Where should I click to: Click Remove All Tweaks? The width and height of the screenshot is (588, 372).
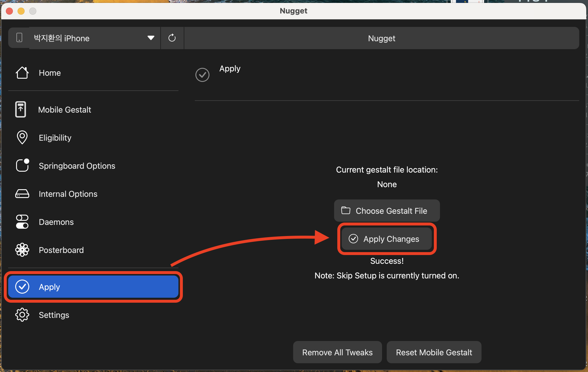pos(337,352)
